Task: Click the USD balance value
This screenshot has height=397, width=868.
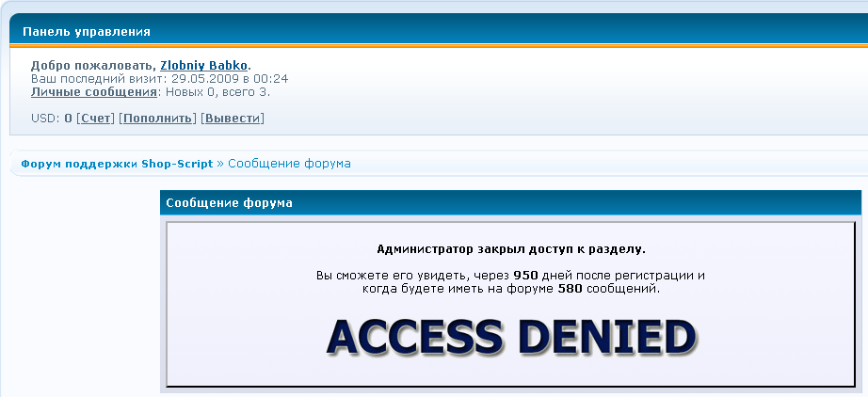Action: click(68, 119)
